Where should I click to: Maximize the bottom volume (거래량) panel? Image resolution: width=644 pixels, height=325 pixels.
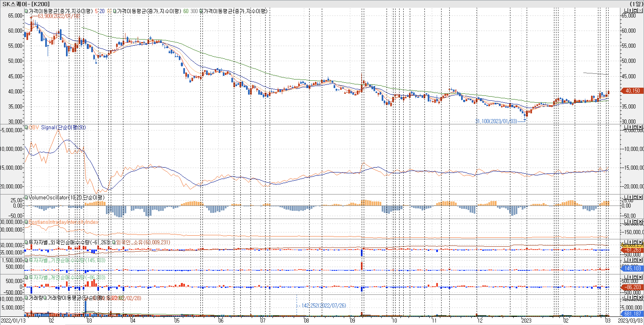[x=635, y=298]
